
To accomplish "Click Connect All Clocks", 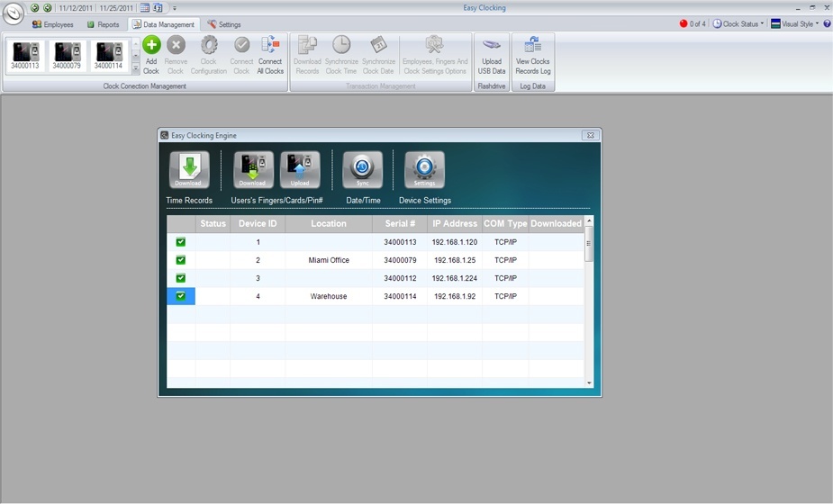I will 270,55.
